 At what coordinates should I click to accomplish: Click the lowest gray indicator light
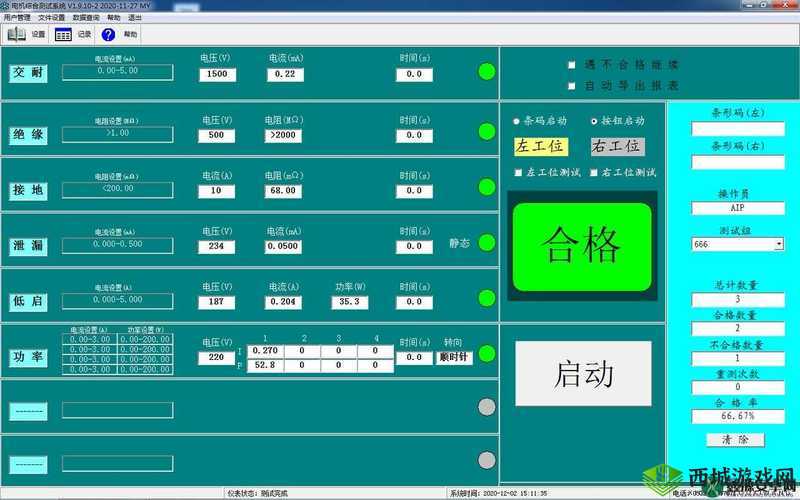(x=487, y=460)
